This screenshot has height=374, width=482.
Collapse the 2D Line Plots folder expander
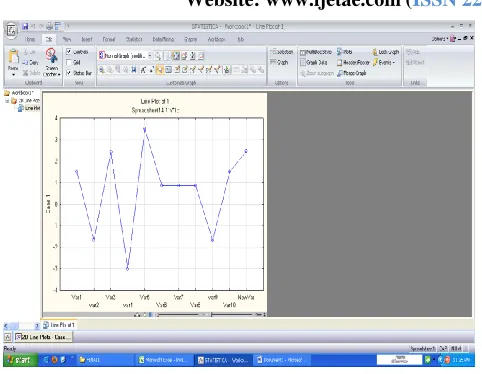click(7, 100)
